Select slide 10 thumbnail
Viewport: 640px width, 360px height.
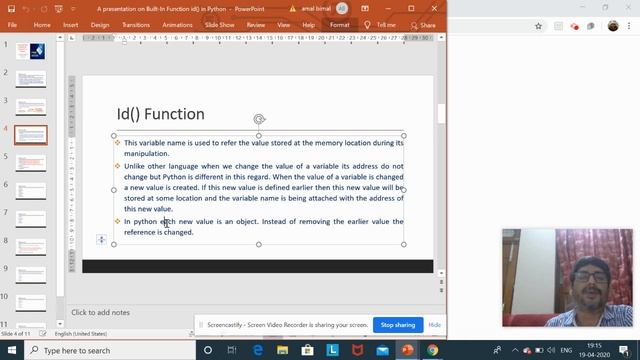pos(31,303)
